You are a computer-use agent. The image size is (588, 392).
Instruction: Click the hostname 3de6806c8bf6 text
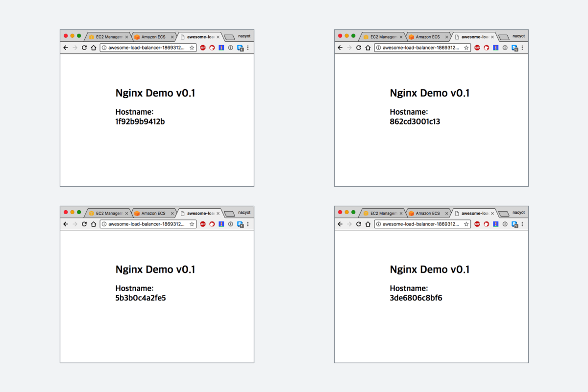click(x=416, y=298)
